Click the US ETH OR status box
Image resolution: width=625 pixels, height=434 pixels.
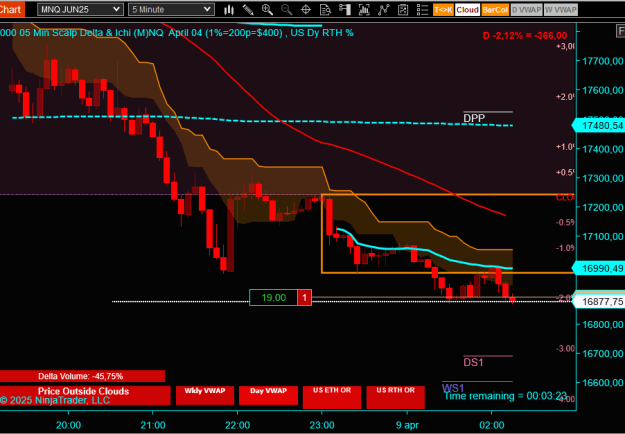332,397
